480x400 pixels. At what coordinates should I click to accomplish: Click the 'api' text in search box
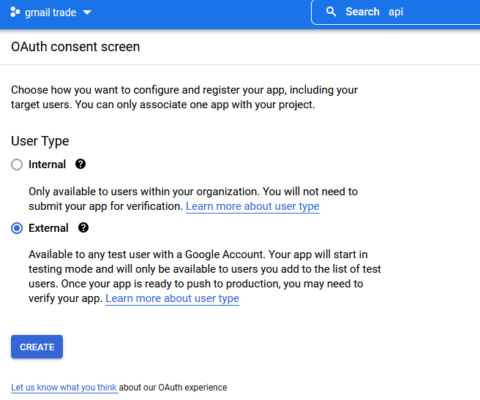point(396,12)
